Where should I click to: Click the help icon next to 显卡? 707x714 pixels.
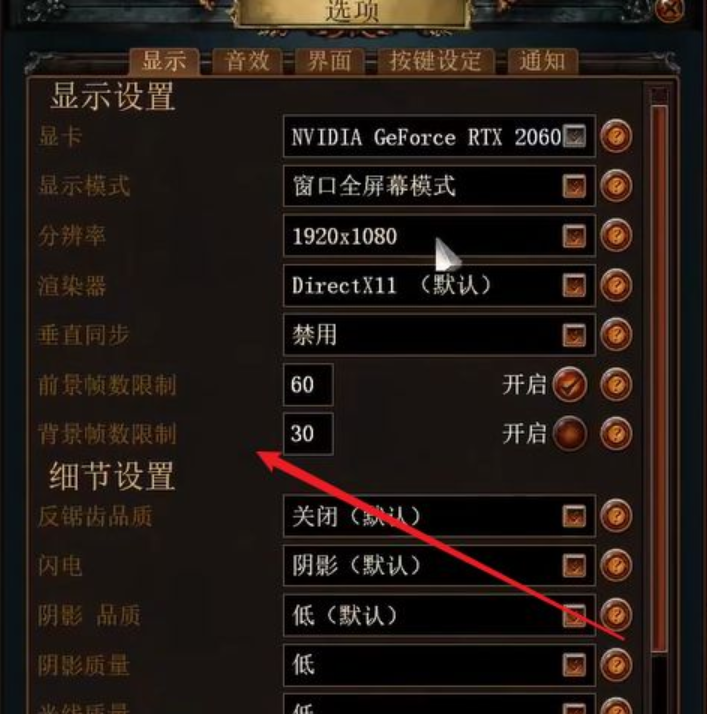(616, 136)
